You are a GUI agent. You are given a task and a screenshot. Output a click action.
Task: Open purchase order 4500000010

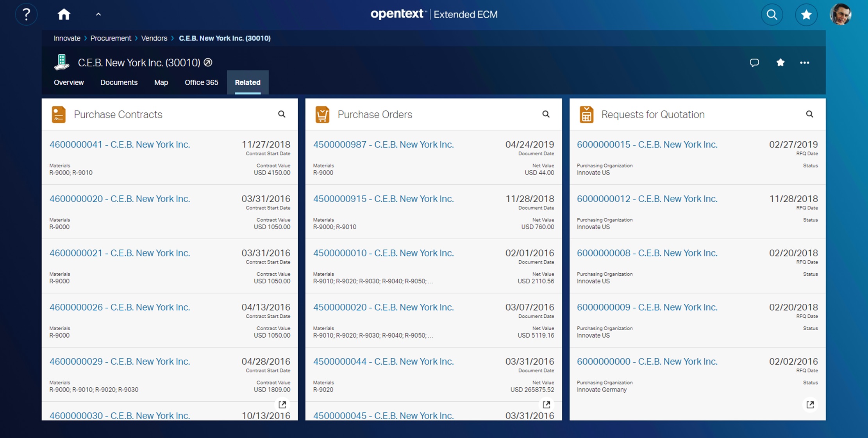(x=383, y=253)
